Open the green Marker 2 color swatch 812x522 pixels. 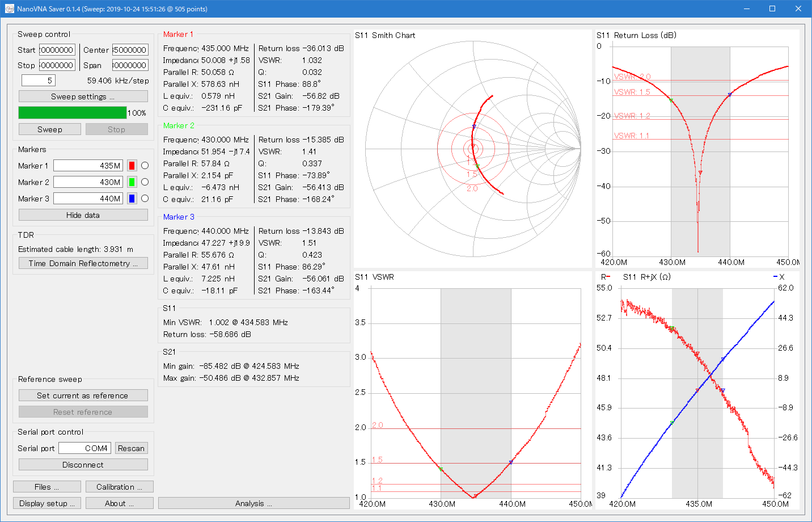[x=132, y=182]
